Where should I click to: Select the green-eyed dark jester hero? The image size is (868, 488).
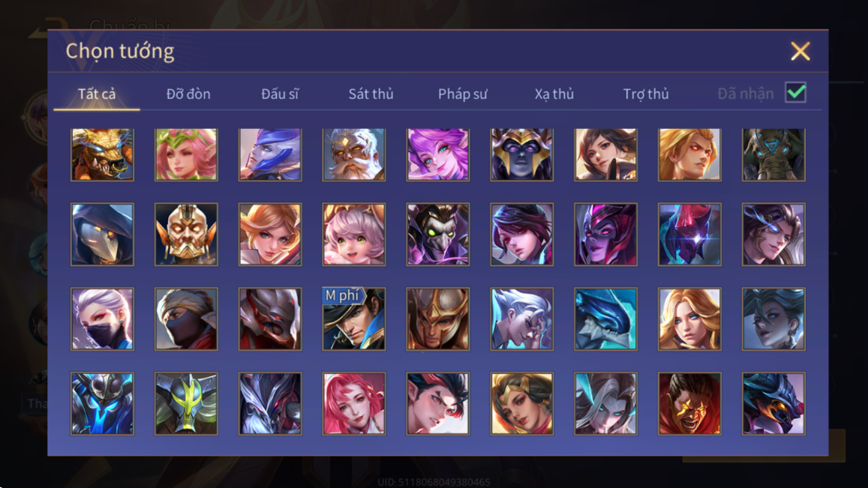pyautogui.click(x=438, y=235)
